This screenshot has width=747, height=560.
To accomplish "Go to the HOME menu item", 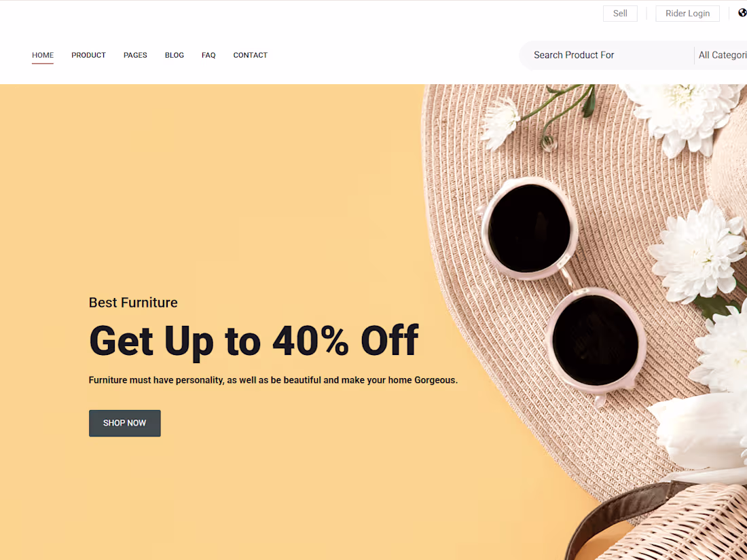I will pos(43,55).
